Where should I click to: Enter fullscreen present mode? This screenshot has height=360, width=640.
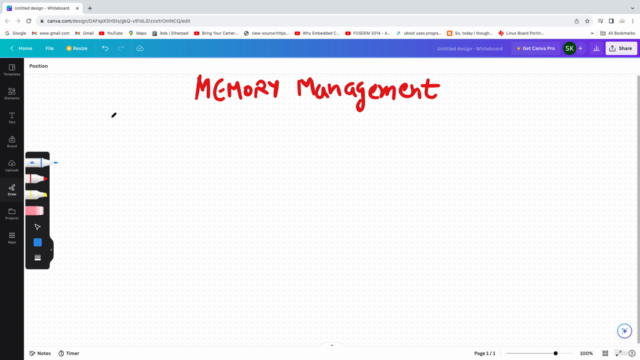pyautogui.click(x=619, y=353)
